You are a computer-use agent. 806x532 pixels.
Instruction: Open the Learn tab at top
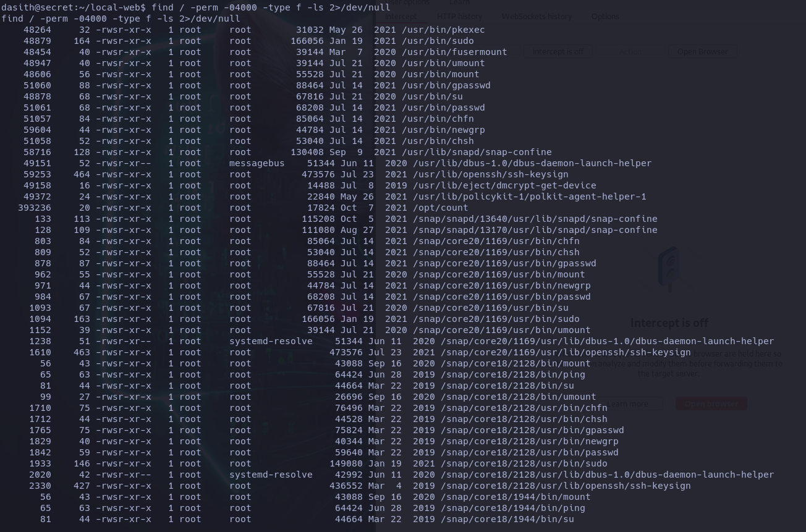pos(459,2)
